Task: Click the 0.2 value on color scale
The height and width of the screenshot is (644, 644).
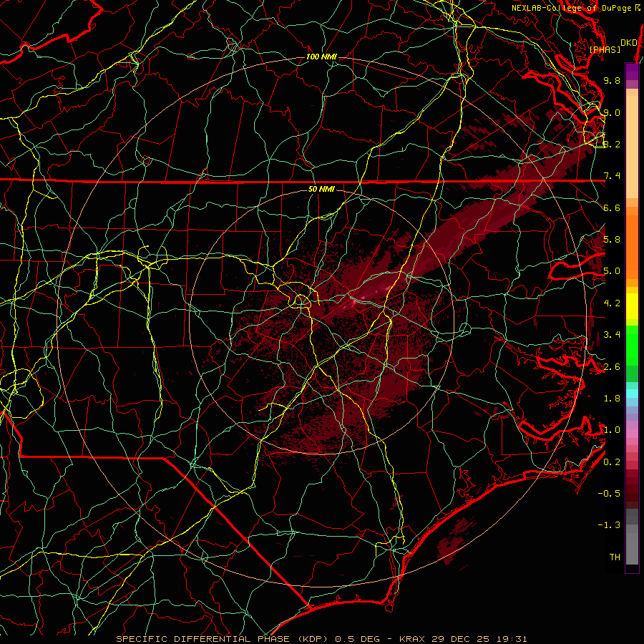Action: [612, 462]
